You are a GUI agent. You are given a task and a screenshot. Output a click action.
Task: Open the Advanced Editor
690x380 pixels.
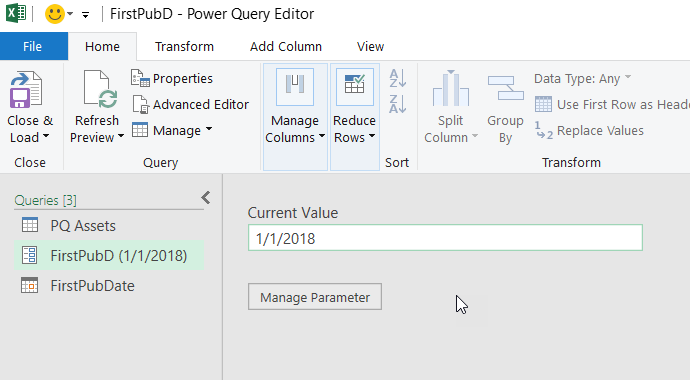(191, 104)
